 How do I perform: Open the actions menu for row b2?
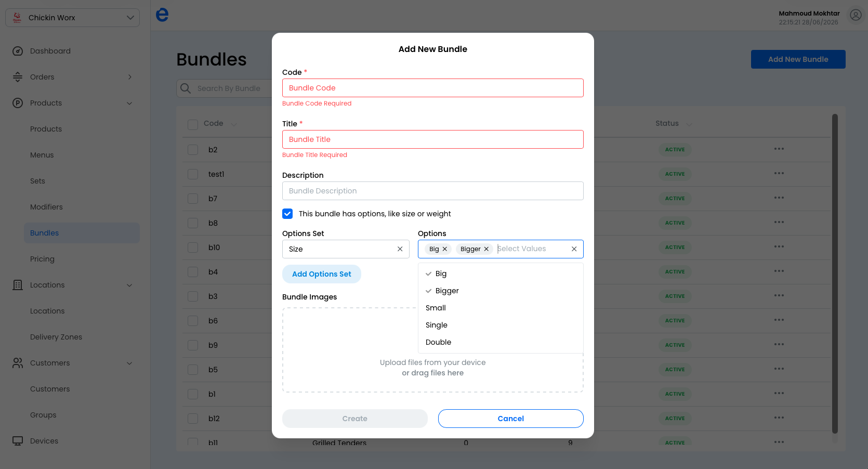(x=779, y=149)
